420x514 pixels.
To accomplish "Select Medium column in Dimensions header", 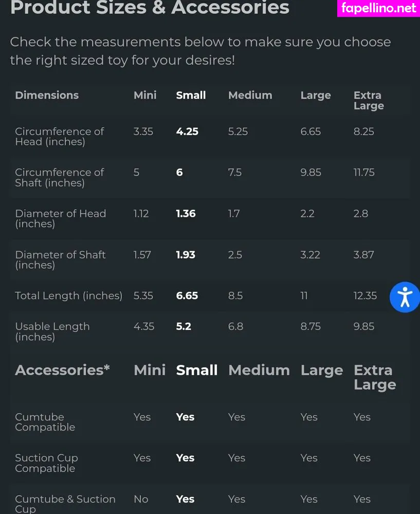I will click(x=250, y=95).
